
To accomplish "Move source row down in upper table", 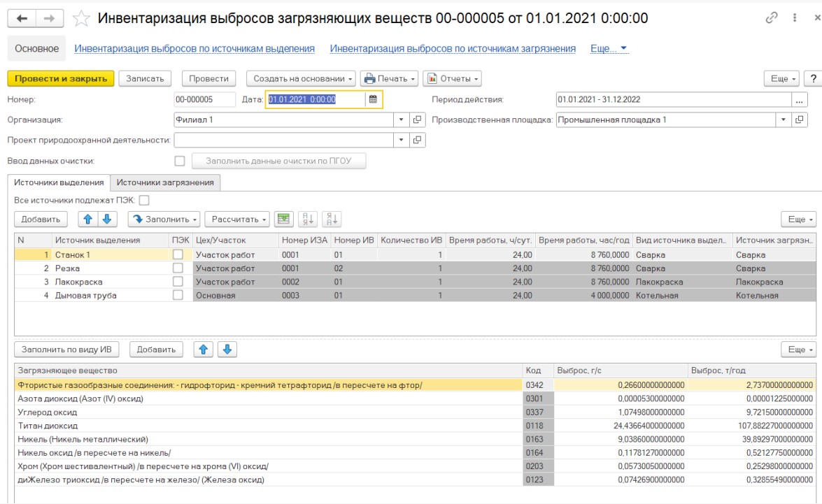I will (x=107, y=219).
